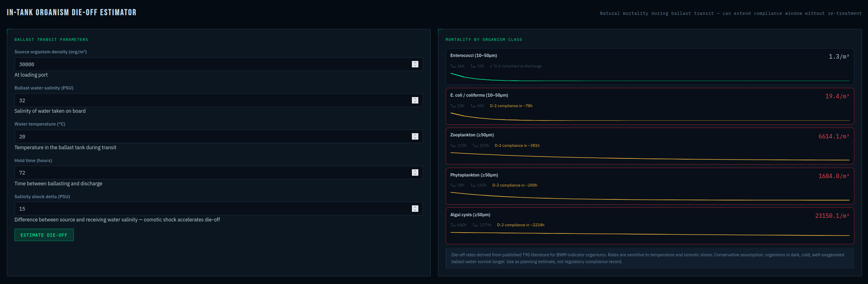The width and height of the screenshot is (868, 284).
Task: Use the stepper on Hold time field
Action: (x=415, y=172)
